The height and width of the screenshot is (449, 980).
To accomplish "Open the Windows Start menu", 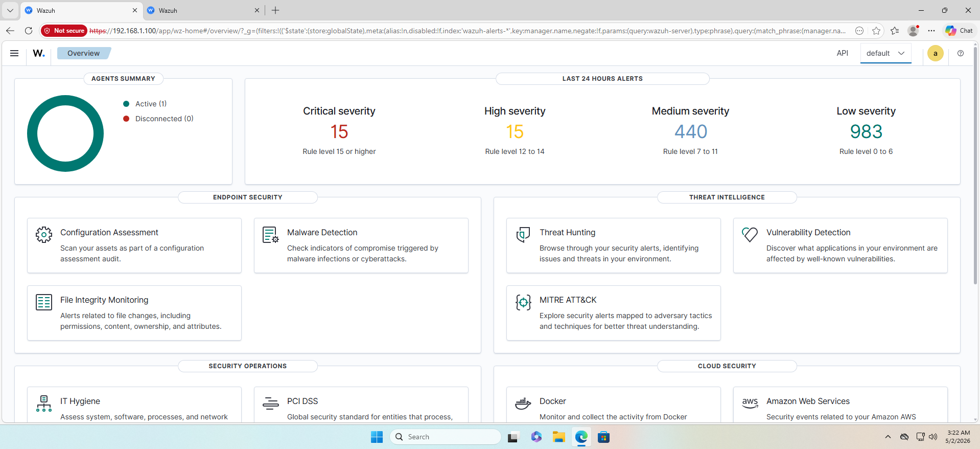I will pyautogui.click(x=377, y=437).
